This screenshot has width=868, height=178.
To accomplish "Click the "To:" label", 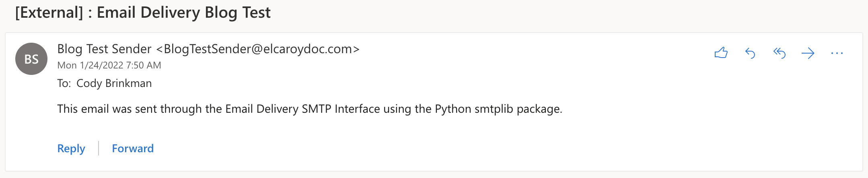I will click(64, 83).
